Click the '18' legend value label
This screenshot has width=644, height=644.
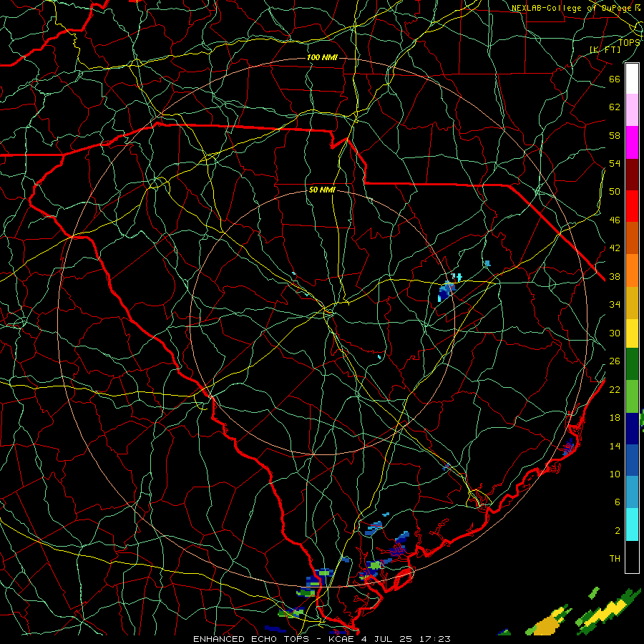tap(615, 418)
